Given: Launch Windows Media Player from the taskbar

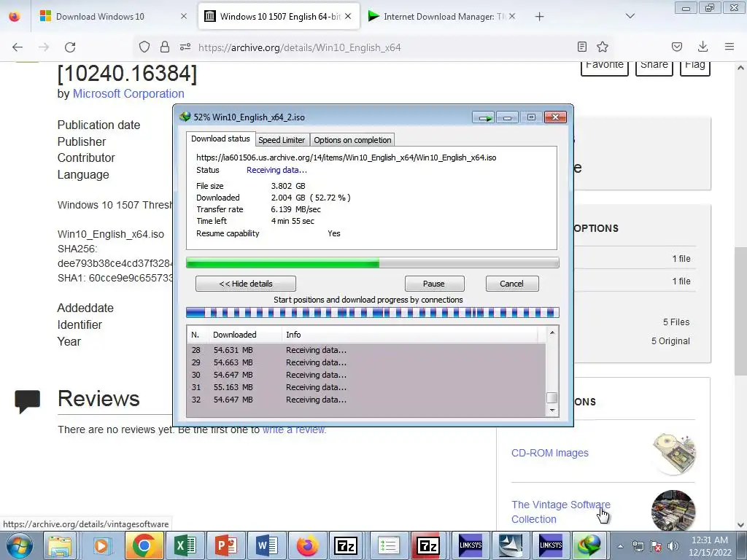Looking at the screenshot, I should pos(101,545).
